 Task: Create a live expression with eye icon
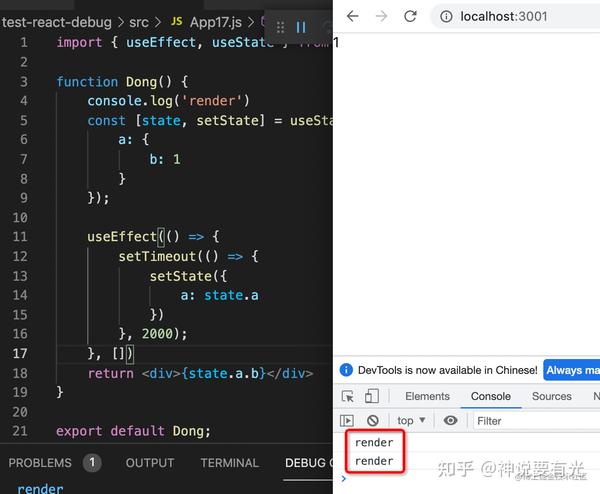click(x=450, y=421)
